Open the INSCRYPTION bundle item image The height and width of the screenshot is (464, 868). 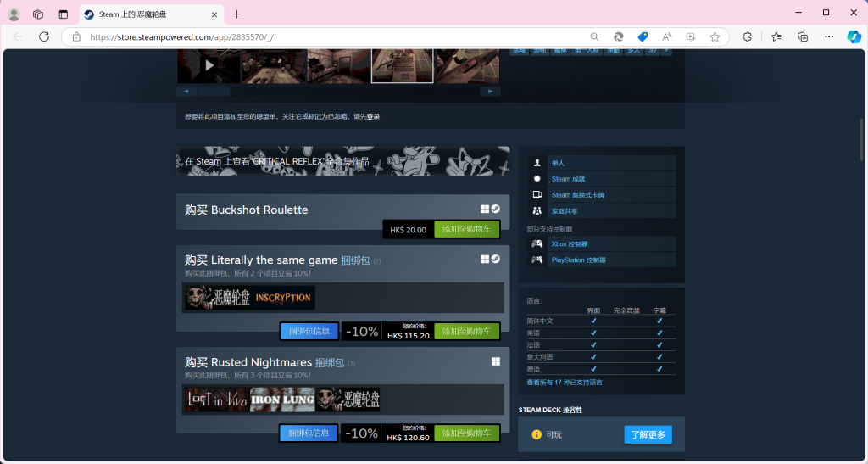pyautogui.click(x=282, y=298)
